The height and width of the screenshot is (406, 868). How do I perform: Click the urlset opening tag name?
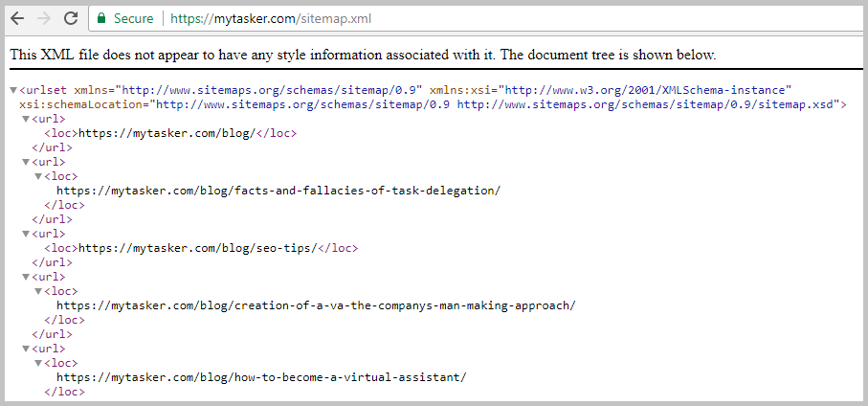tap(47, 90)
